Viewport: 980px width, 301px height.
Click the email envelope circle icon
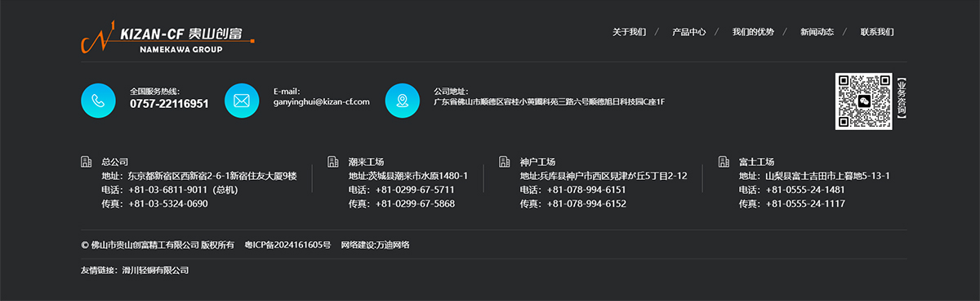click(242, 101)
